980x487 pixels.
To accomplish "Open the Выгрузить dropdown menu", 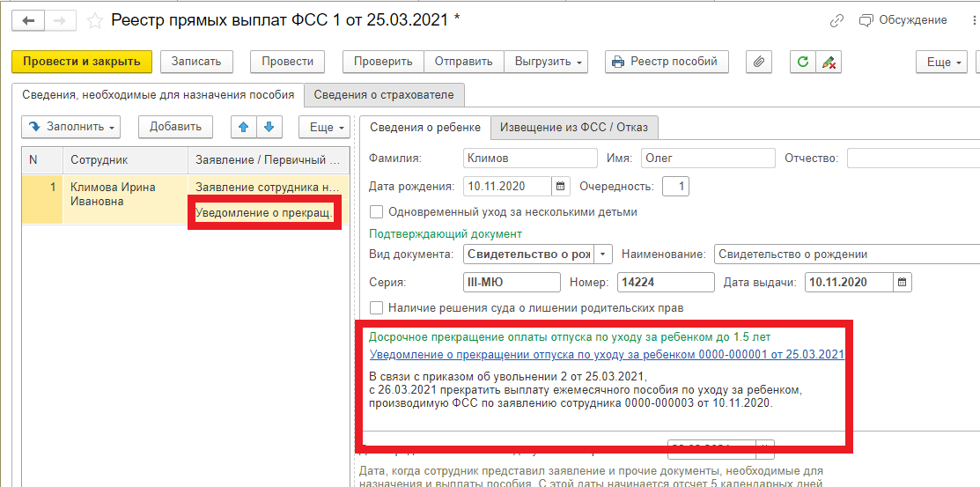I will coord(546,62).
